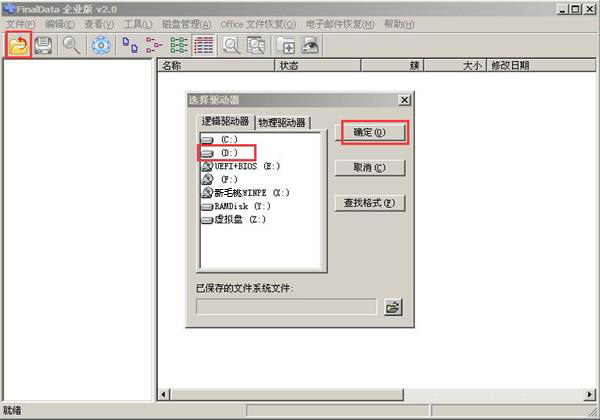
Task: Click the magnifier Find icon in toolbar
Action: 71,45
